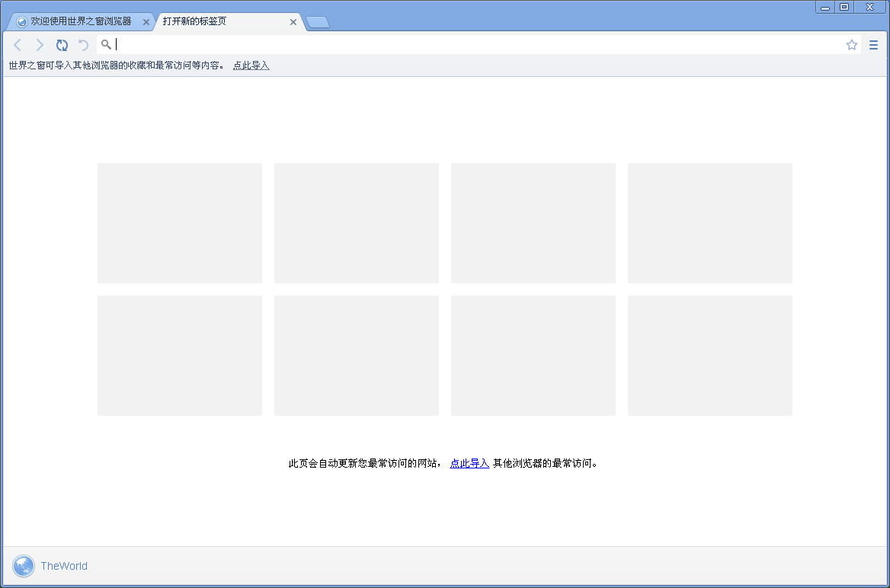Image resolution: width=890 pixels, height=588 pixels.
Task: Open the browser main menu icon
Action: coord(873,45)
